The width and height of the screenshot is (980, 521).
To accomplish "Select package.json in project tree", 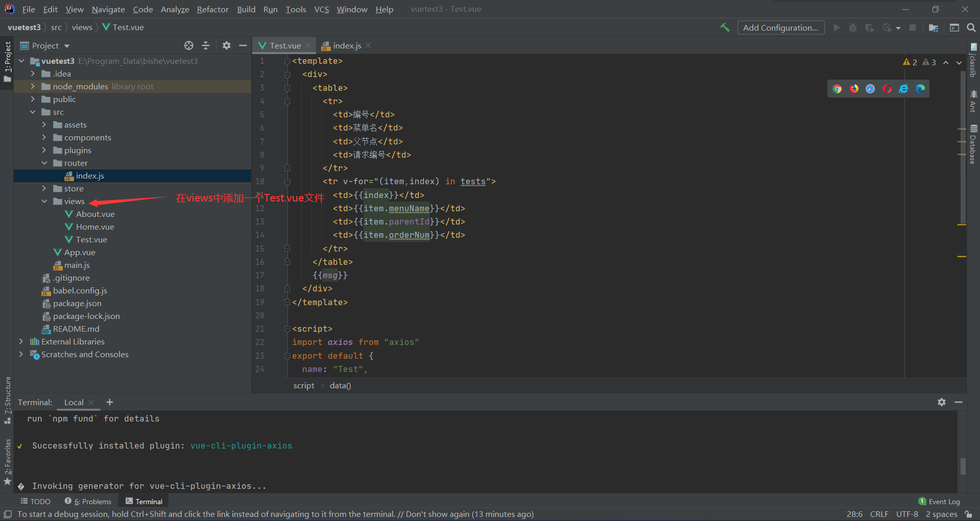I will (77, 303).
